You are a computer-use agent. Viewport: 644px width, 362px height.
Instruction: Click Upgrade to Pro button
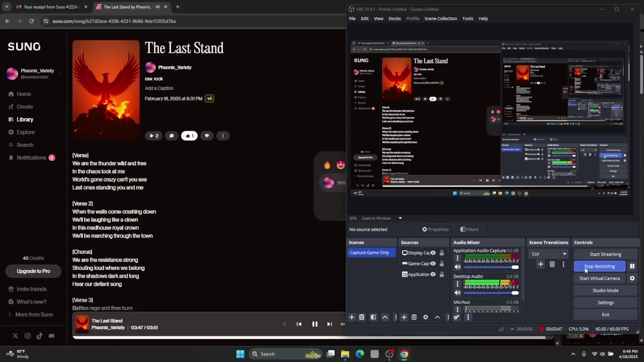tap(33, 271)
